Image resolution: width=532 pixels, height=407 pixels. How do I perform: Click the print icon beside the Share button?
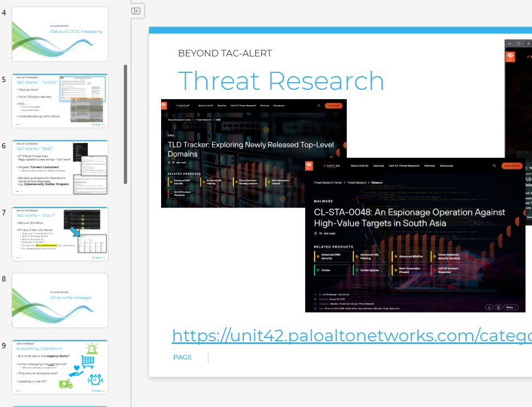[498, 307]
